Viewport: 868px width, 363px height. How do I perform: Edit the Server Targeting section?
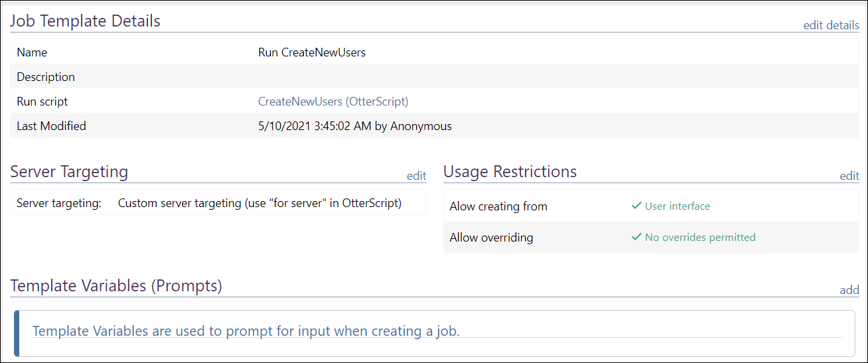(417, 176)
